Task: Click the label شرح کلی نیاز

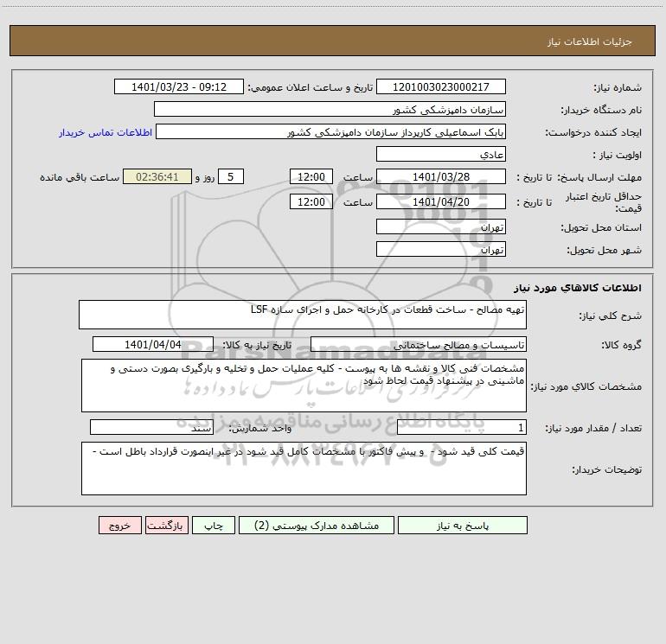Action: pos(611,316)
